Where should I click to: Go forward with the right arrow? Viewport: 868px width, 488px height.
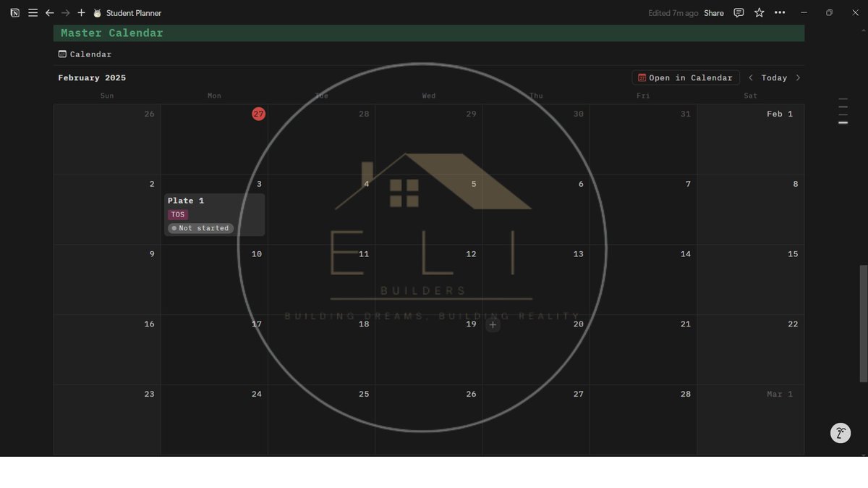tap(65, 13)
